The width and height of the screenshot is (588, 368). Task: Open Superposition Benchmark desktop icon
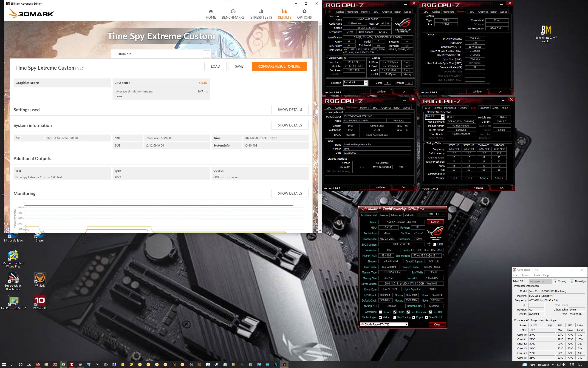[13, 281]
